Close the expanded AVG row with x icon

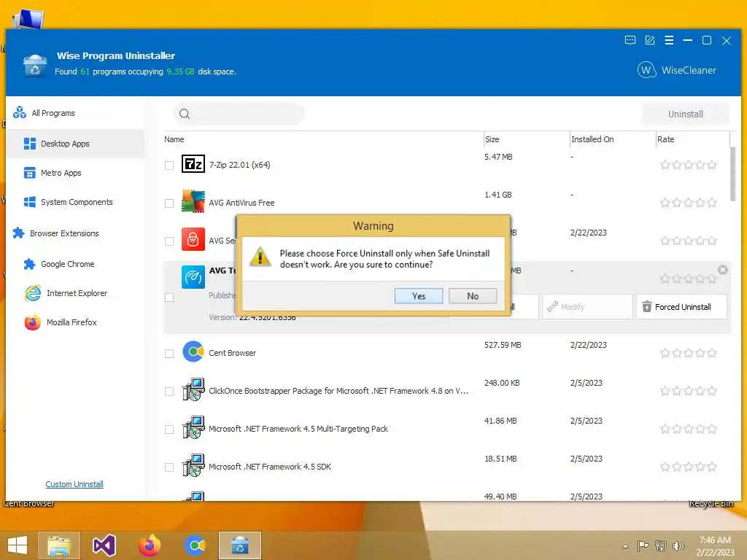point(723,270)
